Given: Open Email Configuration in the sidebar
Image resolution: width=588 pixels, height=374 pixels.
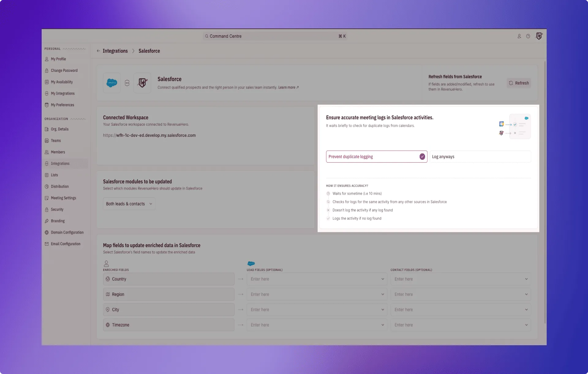Looking at the screenshot, I should 66,244.
